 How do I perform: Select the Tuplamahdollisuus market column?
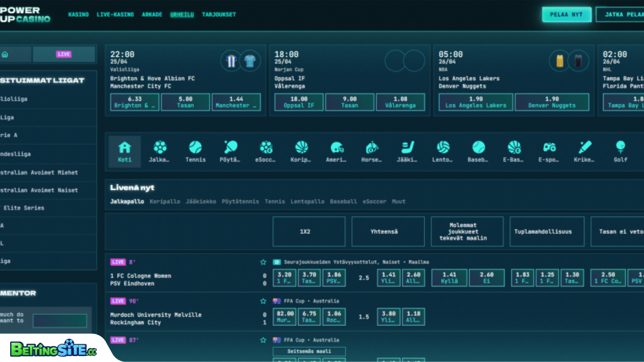click(x=547, y=232)
